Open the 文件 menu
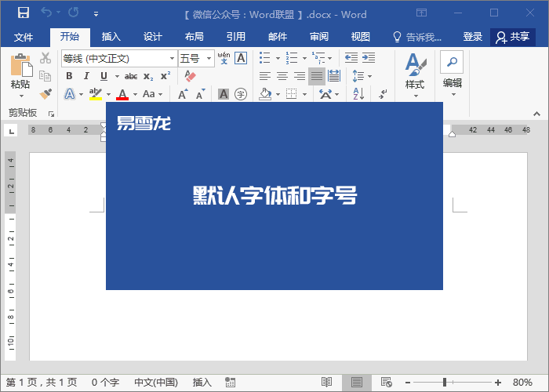The width and height of the screenshot is (549, 392). point(24,37)
